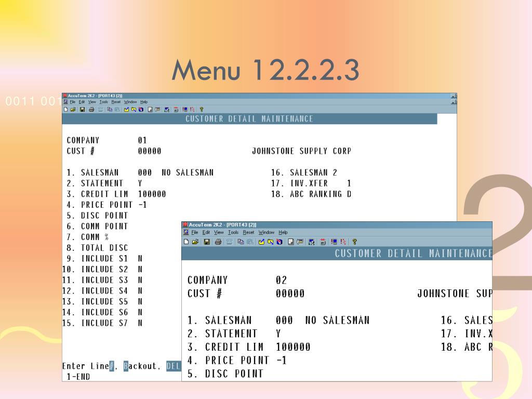Click Print icon in back Company 01 window toolbar
The height and width of the screenshot is (399, 532).
(x=91, y=109)
